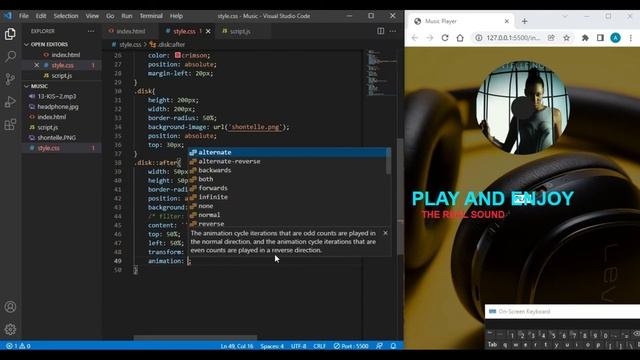Open tab search dropdown in Chrome
This screenshot has width=640, height=360.
(565, 16)
